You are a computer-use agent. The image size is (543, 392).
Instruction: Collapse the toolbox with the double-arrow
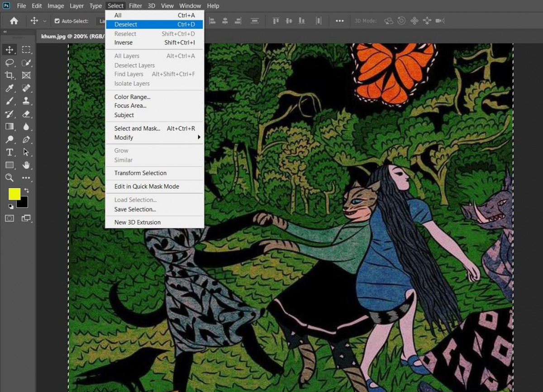pos(5,32)
